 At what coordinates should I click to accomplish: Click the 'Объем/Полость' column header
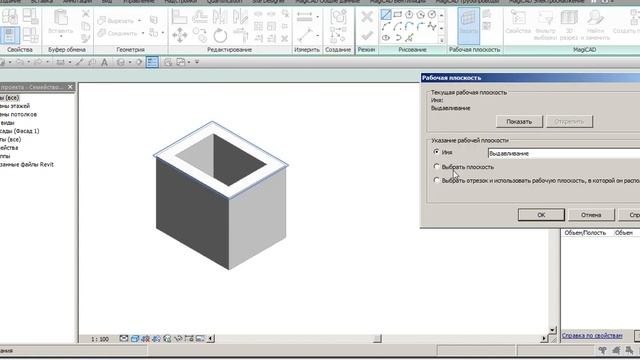[585, 233]
